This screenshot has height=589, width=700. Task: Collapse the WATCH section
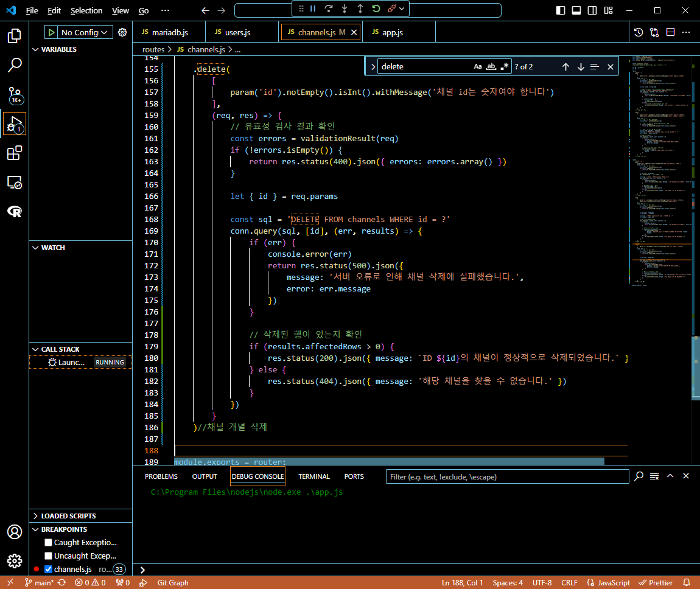pyautogui.click(x=36, y=248)
